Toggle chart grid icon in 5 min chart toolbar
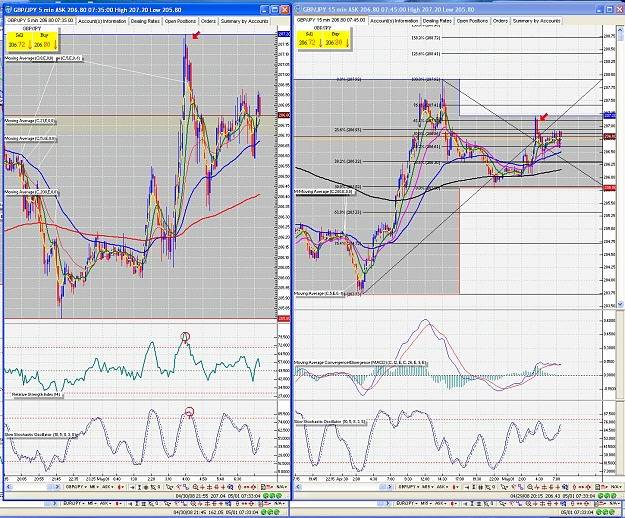625x518 pixels. tap(146, 487)
